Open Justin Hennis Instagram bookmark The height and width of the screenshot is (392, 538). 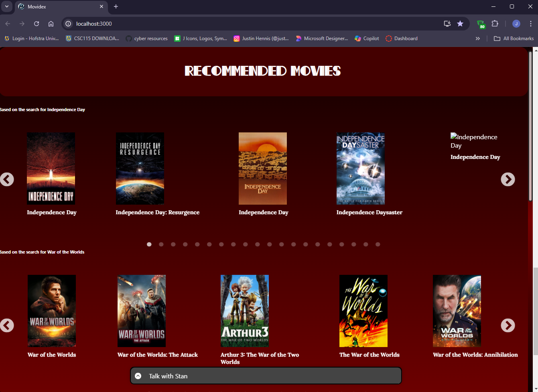(x=261, y=39)
